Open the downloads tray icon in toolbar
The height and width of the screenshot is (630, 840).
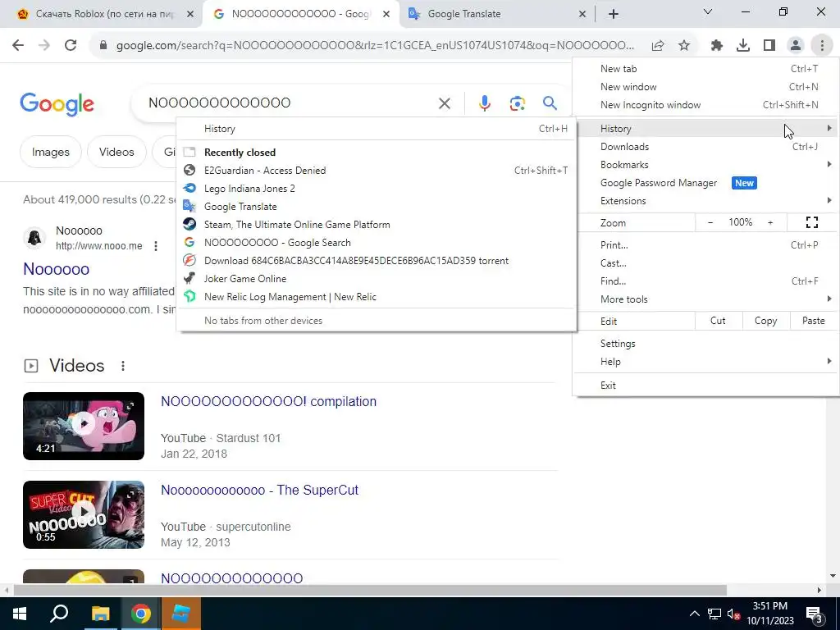pyautogui.click(x=743, y=46)
